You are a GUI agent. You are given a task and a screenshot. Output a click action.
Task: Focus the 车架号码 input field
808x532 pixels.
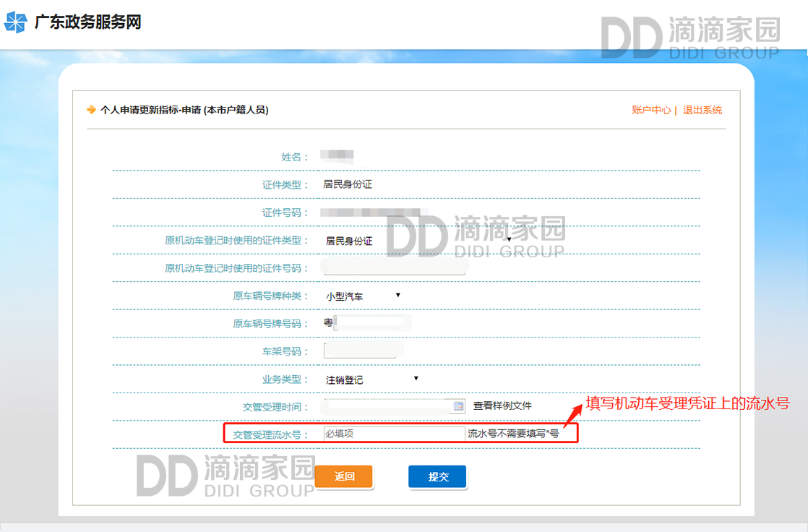(x=361, y=351)
